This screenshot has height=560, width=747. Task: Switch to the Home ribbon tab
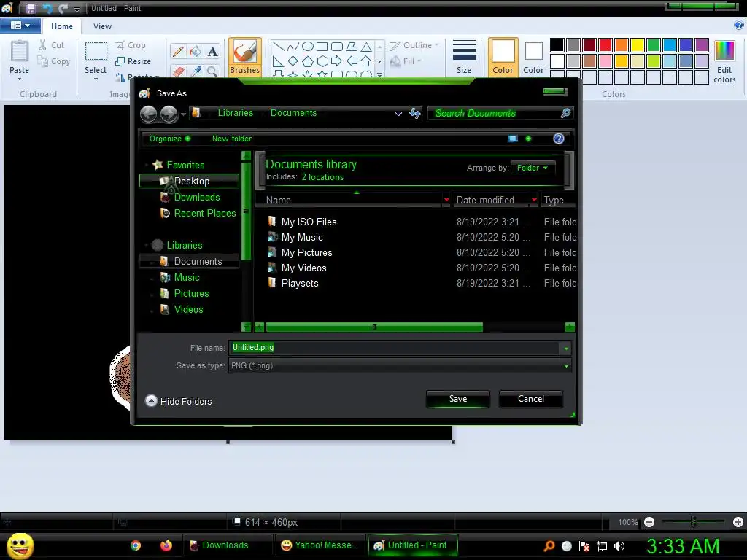(62, 26)
